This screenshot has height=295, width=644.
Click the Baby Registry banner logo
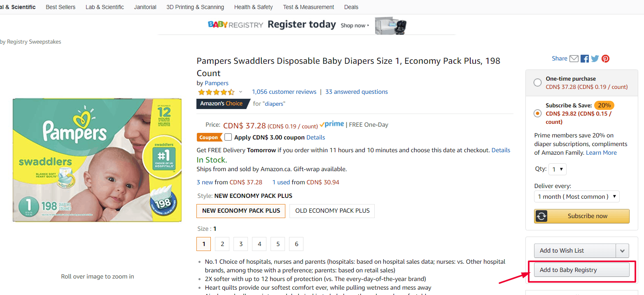point(235,25)
